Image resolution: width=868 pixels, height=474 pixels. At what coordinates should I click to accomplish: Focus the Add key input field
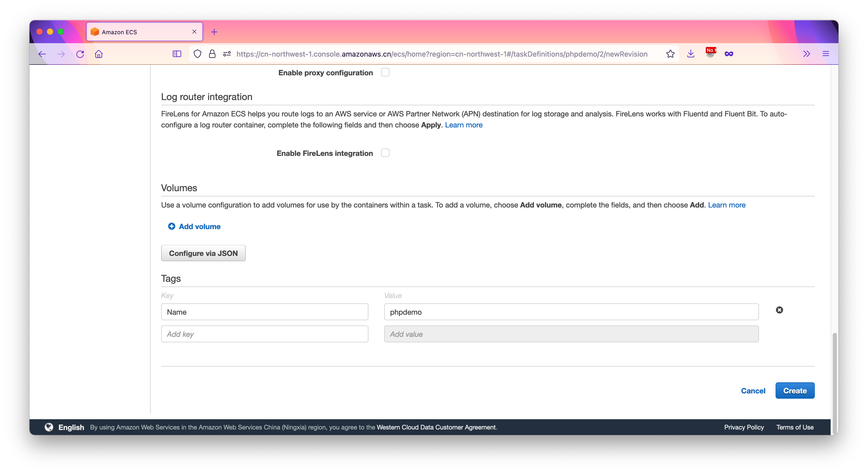[x=264, y=334]
